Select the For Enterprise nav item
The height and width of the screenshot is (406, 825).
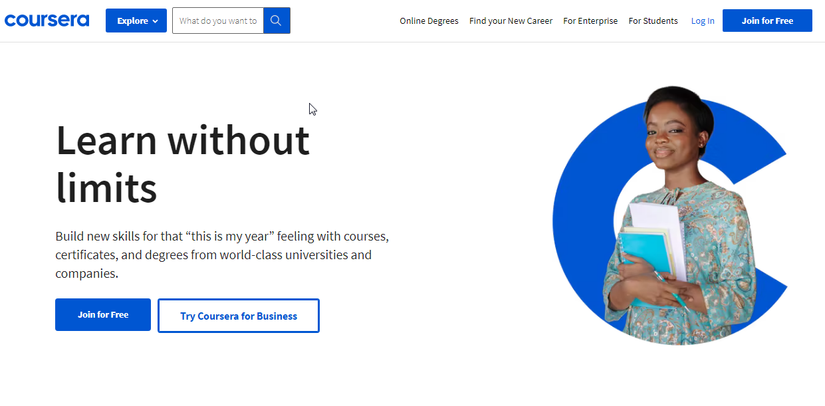[590, 21]
